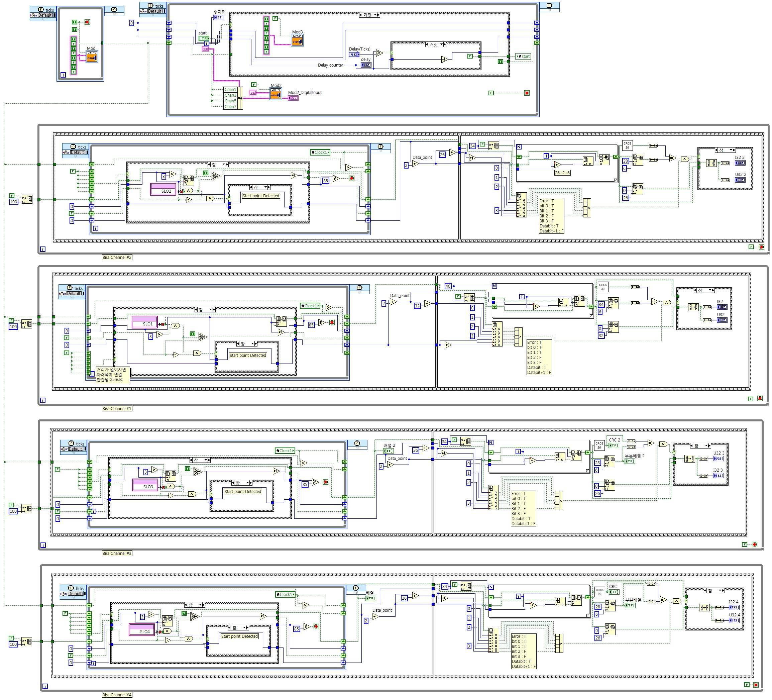Click numeric constant 0 left of top loop

click(x=132, y=23)
